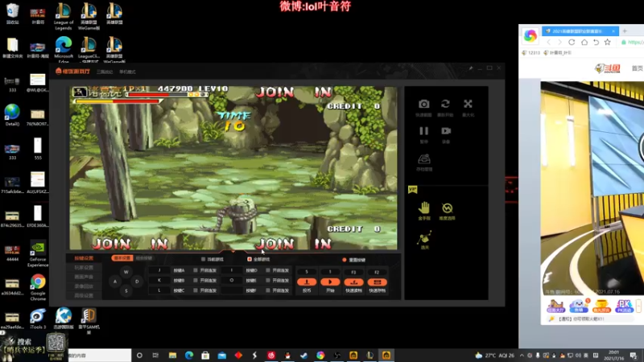Screen dimensions: 644x362
Task: Click the K key binding field
Action: (x=159, y=280)
